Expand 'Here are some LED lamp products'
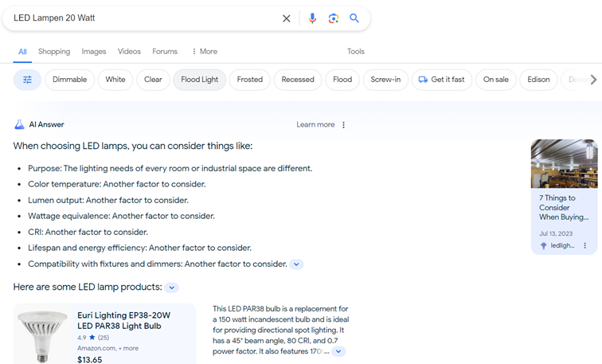Screen dimensions: 602x364 [172, 288]
